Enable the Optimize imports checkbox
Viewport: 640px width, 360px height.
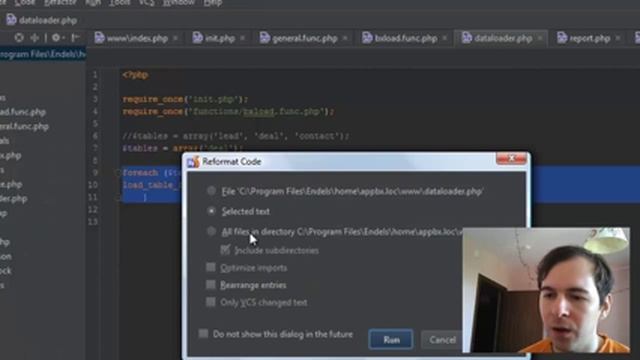click(x=211, y=267)
